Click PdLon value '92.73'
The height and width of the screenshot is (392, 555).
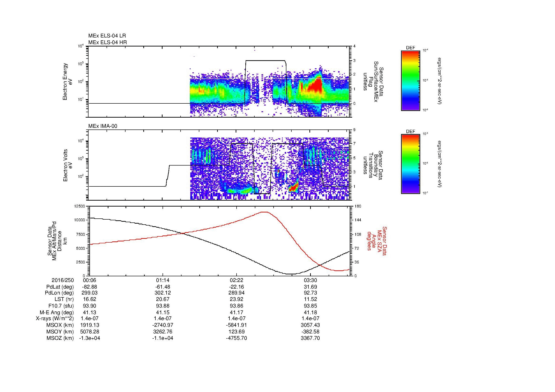click(x=310, y=293)
